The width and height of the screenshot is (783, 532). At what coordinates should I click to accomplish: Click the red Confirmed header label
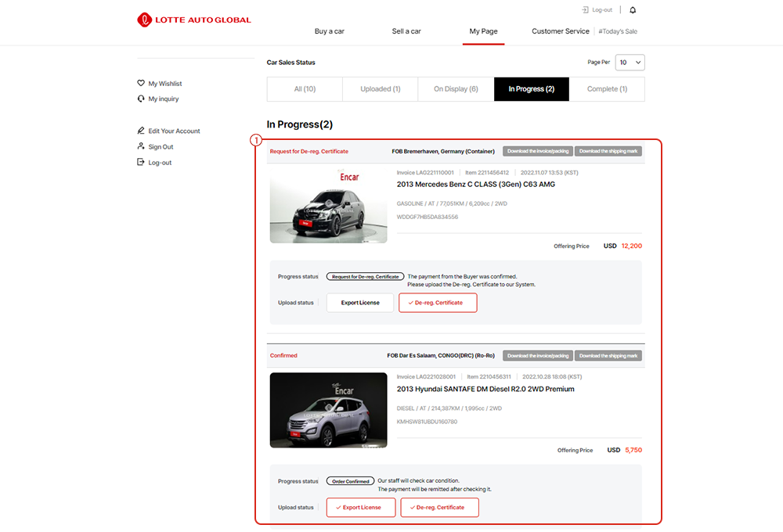283,355
